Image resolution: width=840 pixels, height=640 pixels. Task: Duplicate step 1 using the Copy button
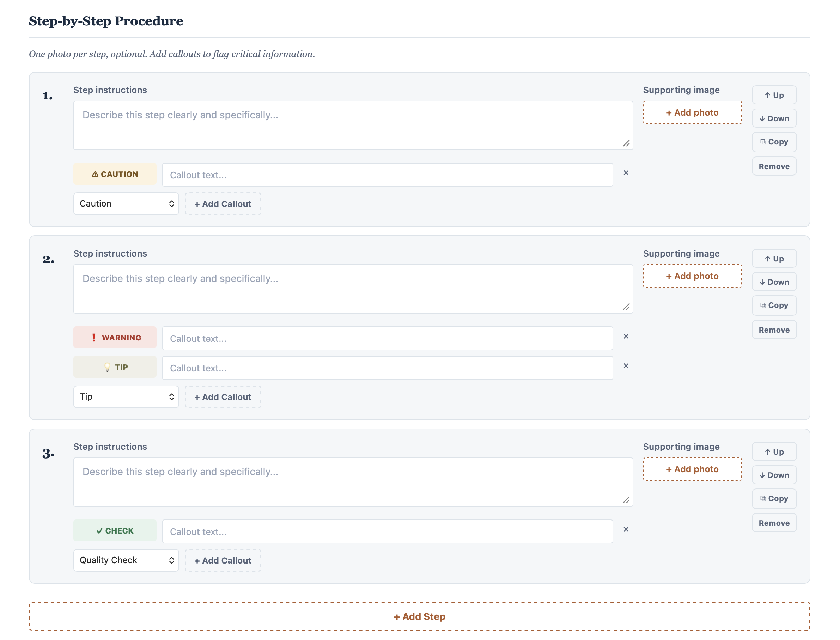(x=774, y=142)
